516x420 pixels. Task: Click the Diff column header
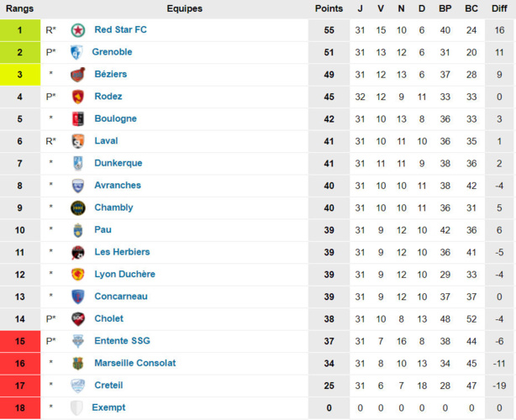499,8
